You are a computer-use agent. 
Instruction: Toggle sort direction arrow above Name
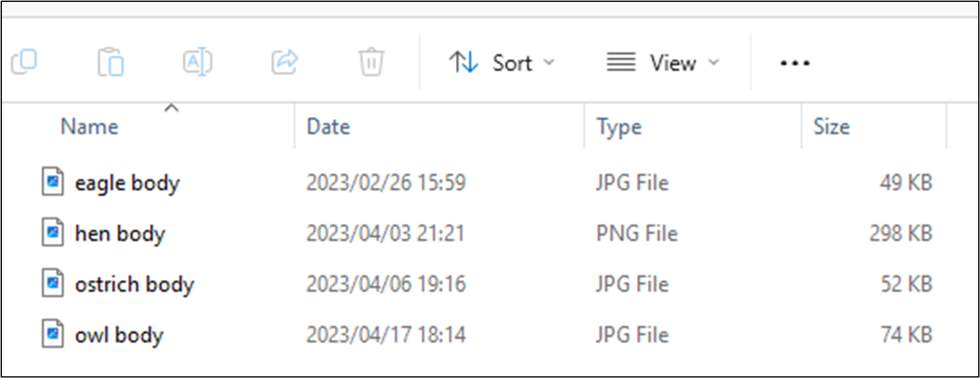click(x=171, y=108)
